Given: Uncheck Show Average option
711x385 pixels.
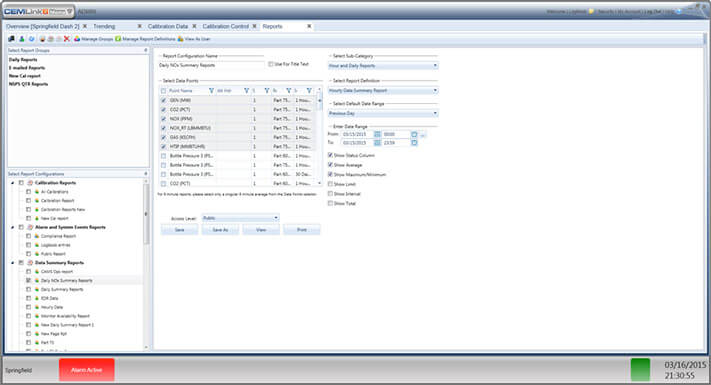Looking at the screenshot, I should point(330,165).
